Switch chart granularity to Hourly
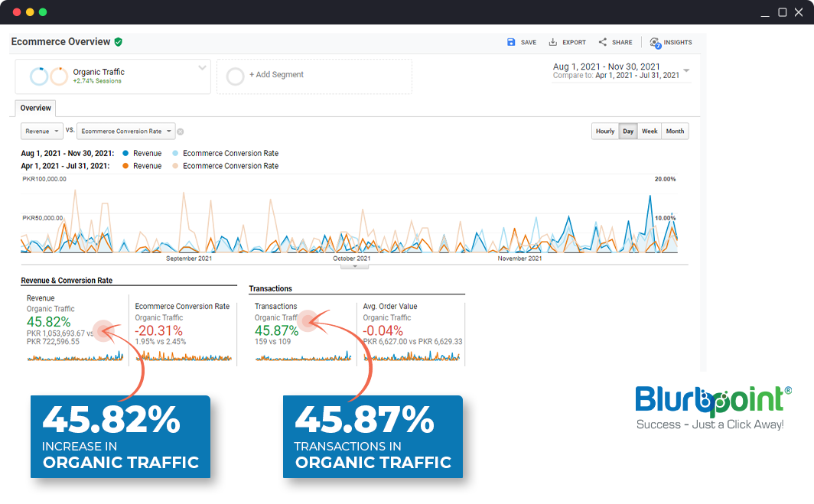 [605, 132]
